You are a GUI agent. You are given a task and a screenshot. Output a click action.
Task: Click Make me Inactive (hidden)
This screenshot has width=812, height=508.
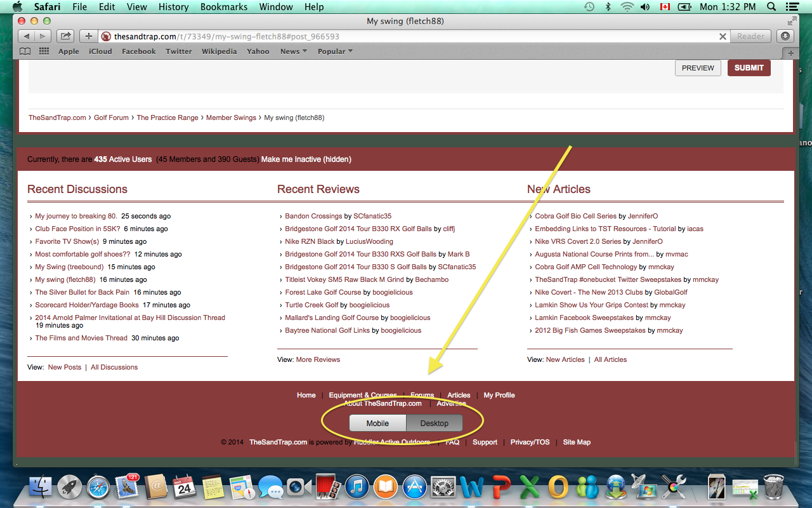tap(306, 159)
